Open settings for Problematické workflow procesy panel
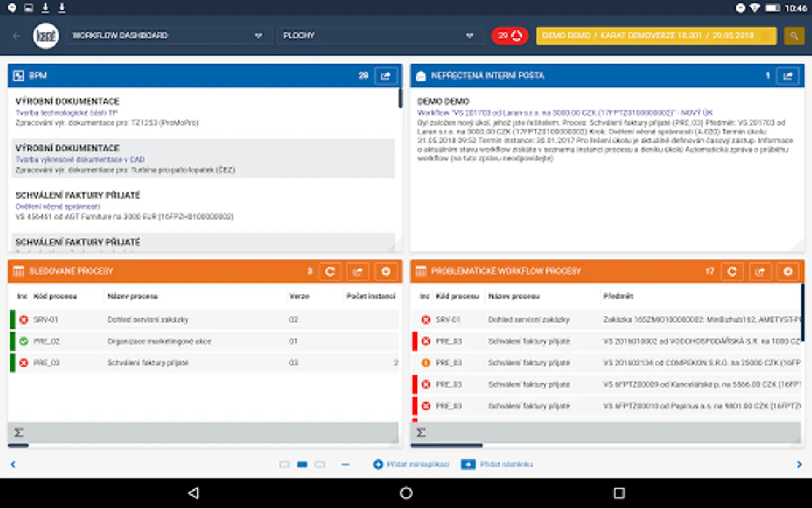Viewport: 812px width, 508px height. click(x=788, y=271)
